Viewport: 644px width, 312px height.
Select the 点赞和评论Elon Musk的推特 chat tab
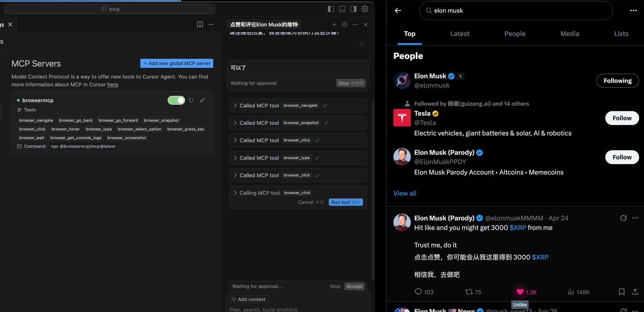coord(264,24)
